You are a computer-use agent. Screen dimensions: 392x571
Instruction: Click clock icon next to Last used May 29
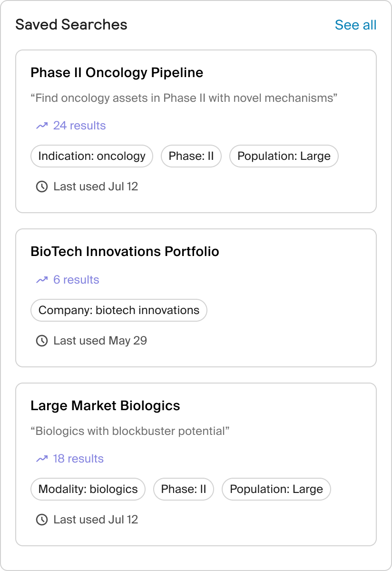pos(42,341)
